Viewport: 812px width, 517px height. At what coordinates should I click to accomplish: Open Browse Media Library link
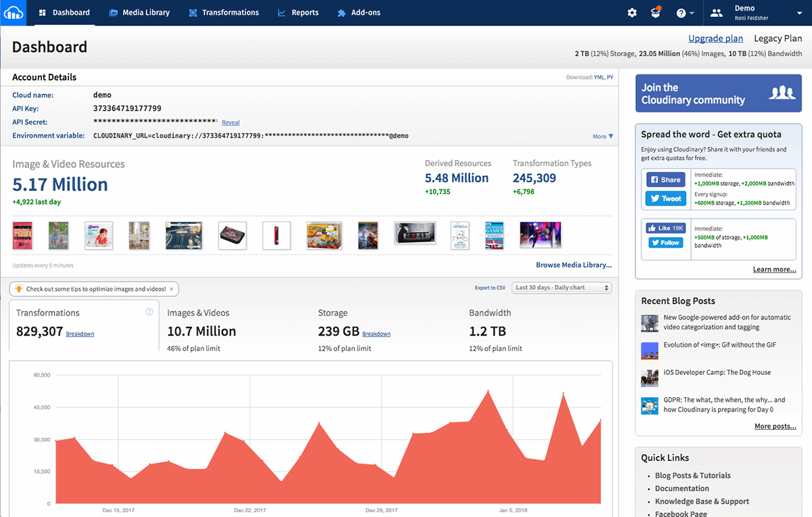574,265
